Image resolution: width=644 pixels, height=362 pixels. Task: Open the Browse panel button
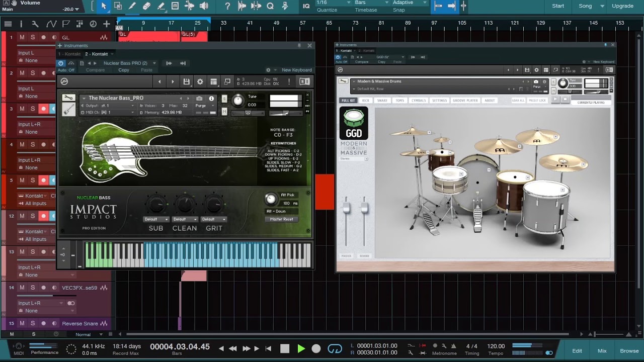(629, 351)
